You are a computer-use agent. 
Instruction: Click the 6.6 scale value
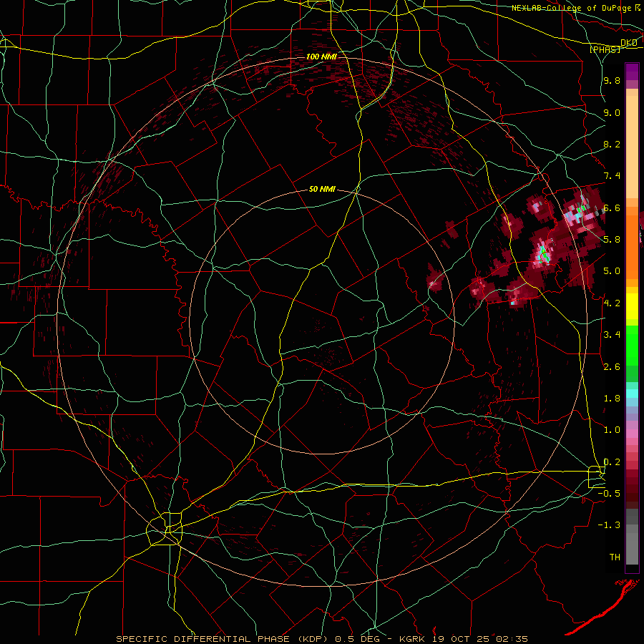pos(612,208)
